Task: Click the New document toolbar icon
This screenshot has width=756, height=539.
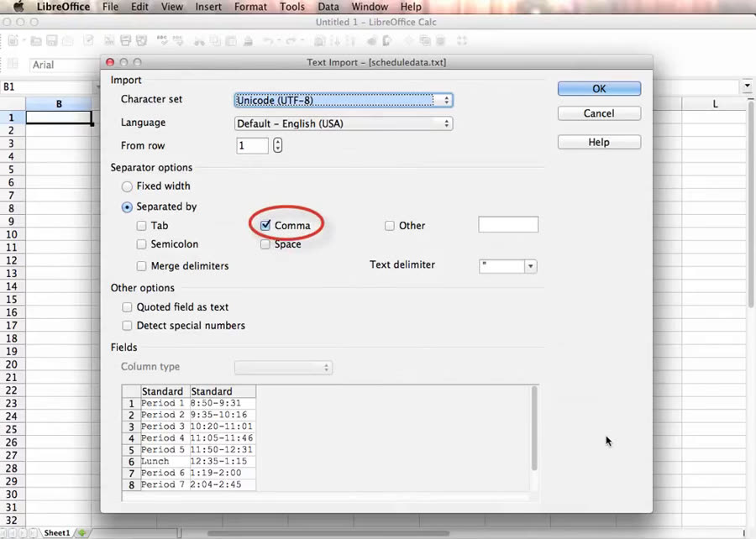Action: click(13, 41)
